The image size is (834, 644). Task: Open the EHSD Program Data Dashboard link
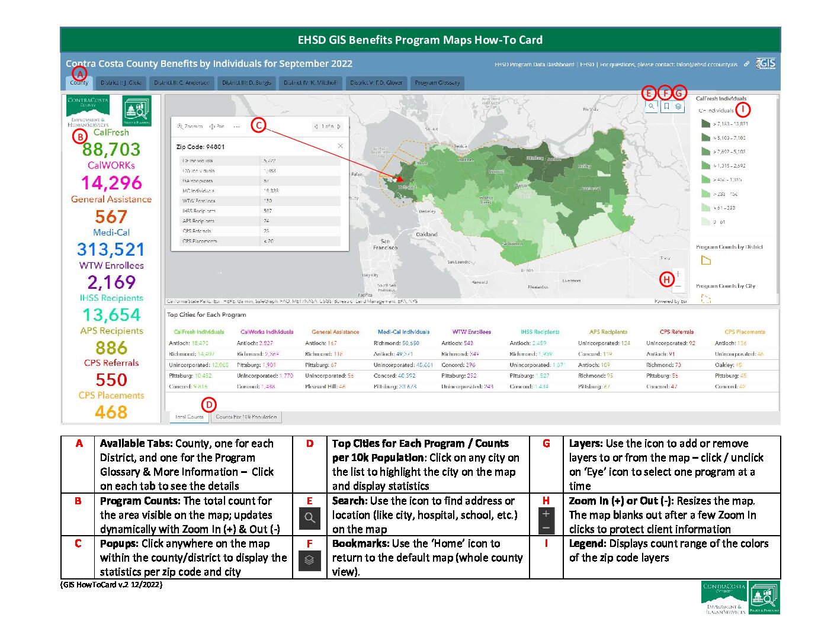coord(535,65)
